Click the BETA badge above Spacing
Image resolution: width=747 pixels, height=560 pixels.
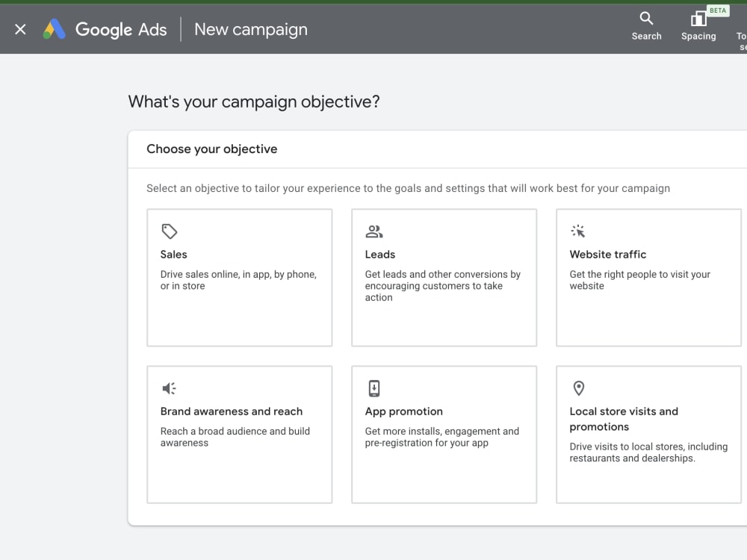[x=718, y=10]
